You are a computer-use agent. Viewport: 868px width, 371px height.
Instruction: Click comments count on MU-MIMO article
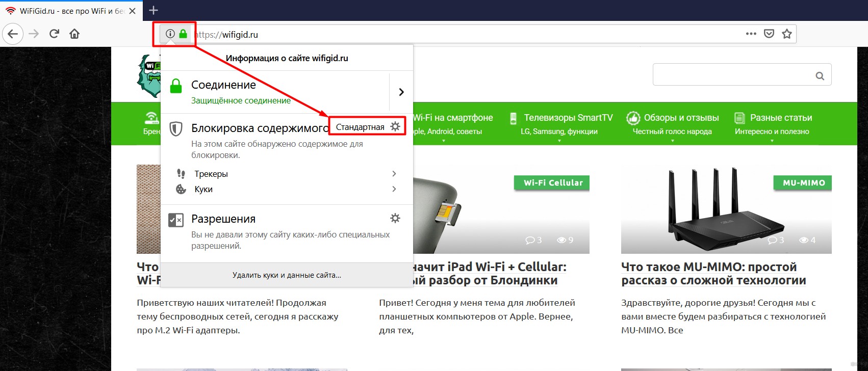pos(776,240)
